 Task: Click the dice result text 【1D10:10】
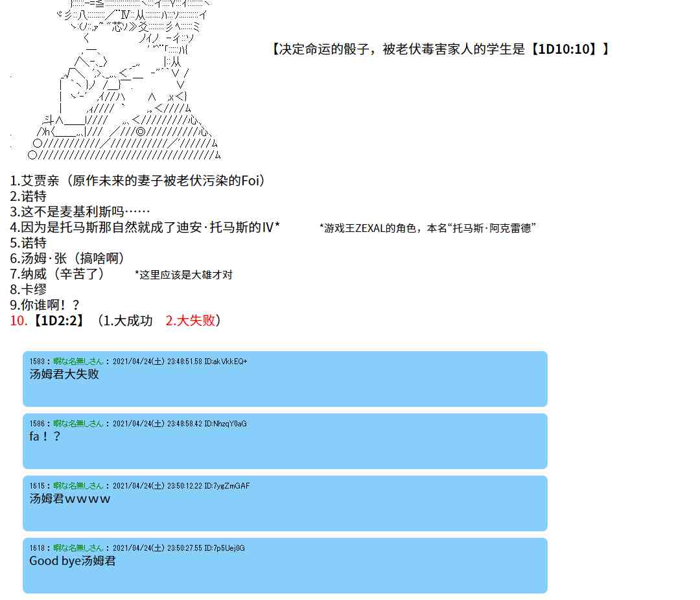click(568, 49)
